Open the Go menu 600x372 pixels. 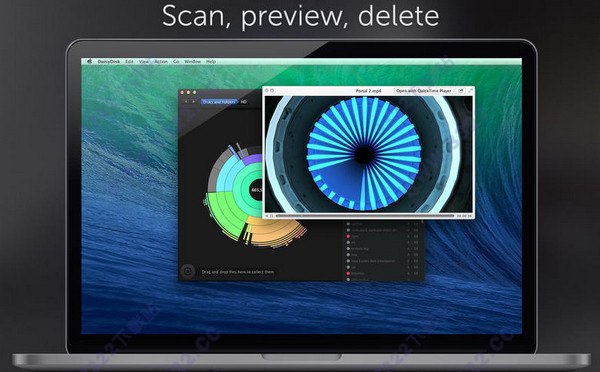[x=176, y=62]
